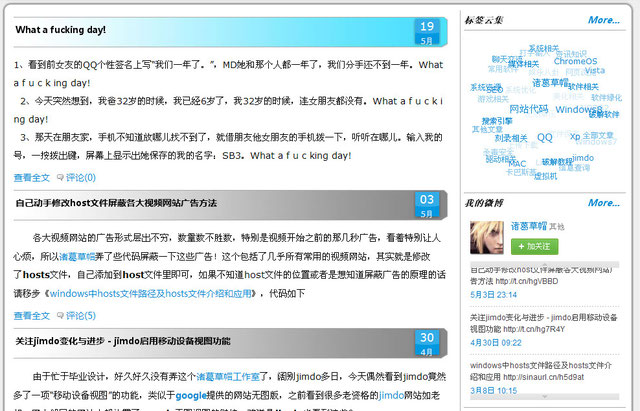Click the comment bubble icon beside 评论(0)
This screenshot has width=640, height=411.
click(60, 177)
